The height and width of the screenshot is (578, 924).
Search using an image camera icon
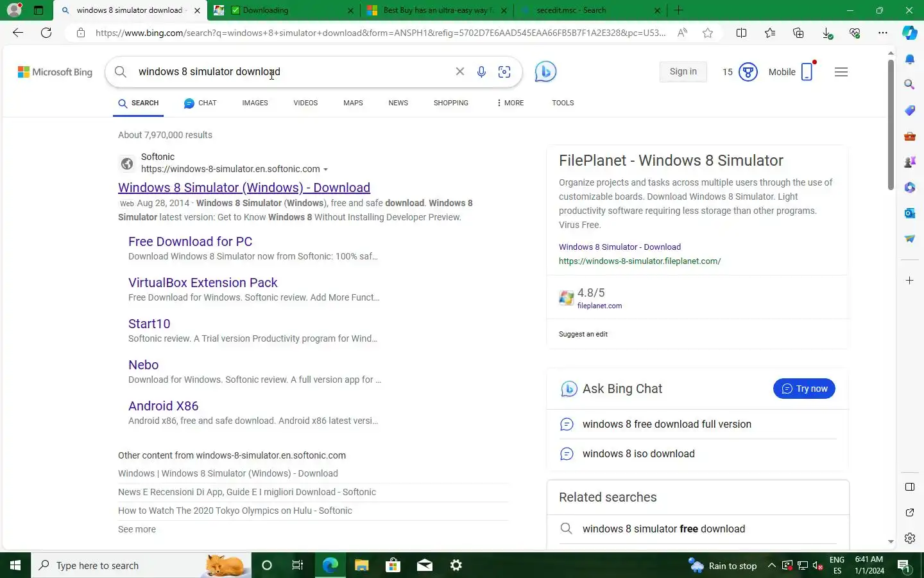(504, 72)
